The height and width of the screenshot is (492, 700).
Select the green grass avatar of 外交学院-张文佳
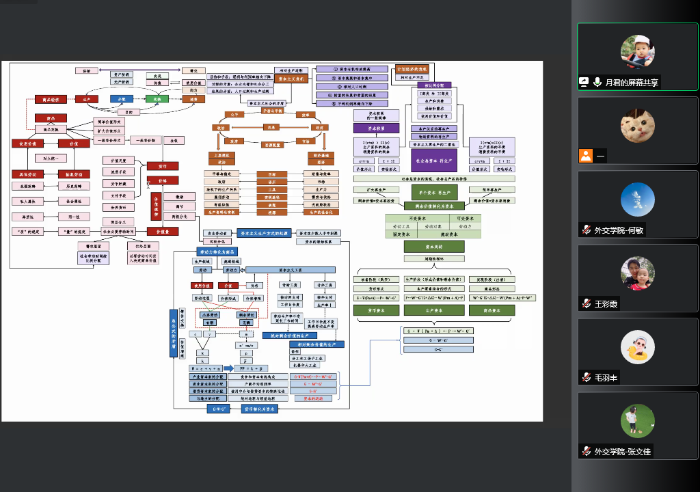pos(637,420)
